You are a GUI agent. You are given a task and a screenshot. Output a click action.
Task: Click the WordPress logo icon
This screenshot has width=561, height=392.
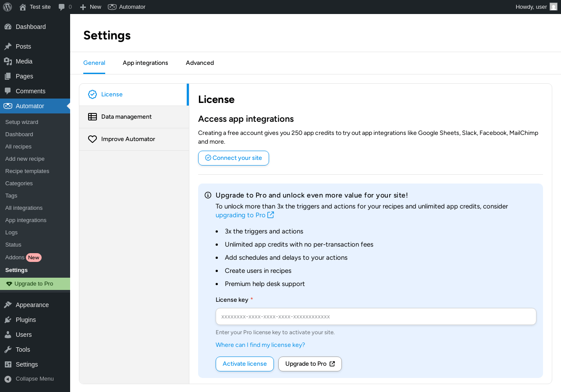coord(7,7)
